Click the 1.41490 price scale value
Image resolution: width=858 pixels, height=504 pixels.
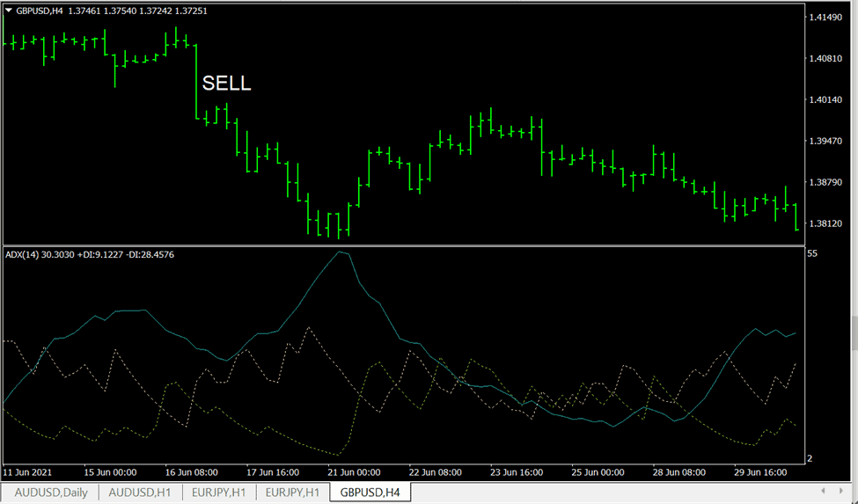pyautogui.click(x=825, y=18)
